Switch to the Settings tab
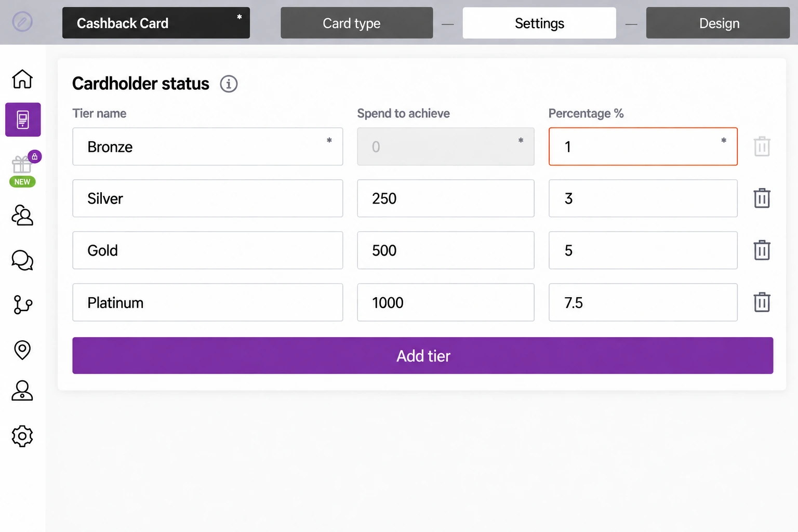 click(x=539, y=23)
